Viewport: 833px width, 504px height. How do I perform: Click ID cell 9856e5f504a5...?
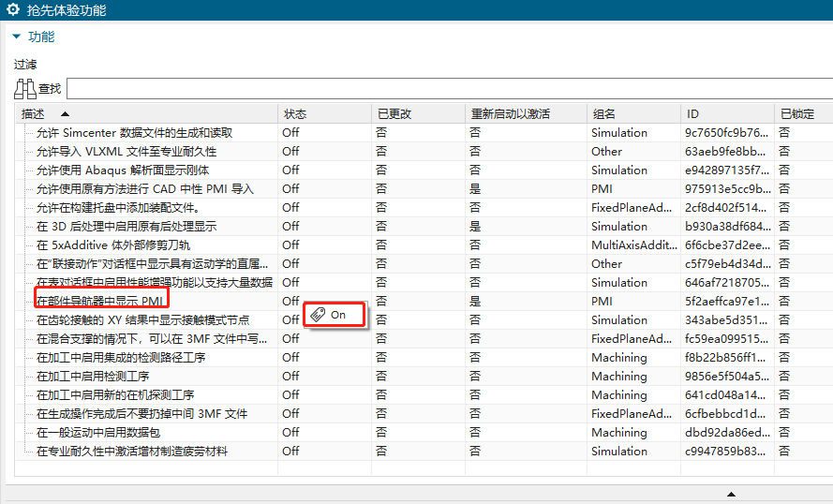(x=727, y=376)
